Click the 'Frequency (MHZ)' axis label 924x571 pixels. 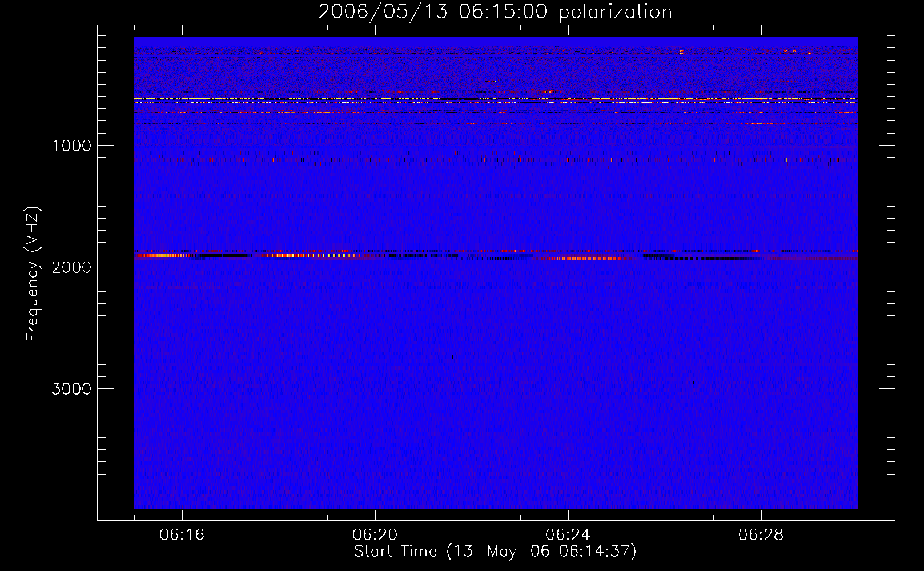tap(33, 274)
